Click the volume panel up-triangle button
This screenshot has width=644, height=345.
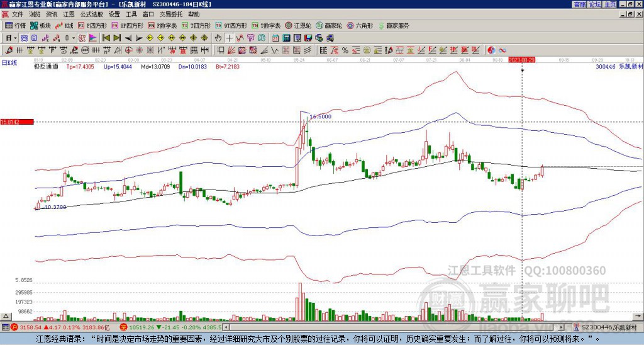coord(6,316)
